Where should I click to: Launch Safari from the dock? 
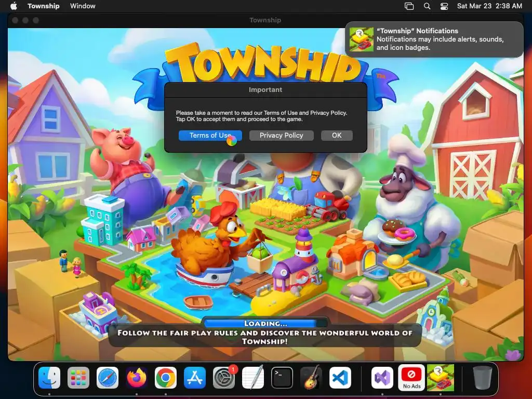(x=108, y=378)
